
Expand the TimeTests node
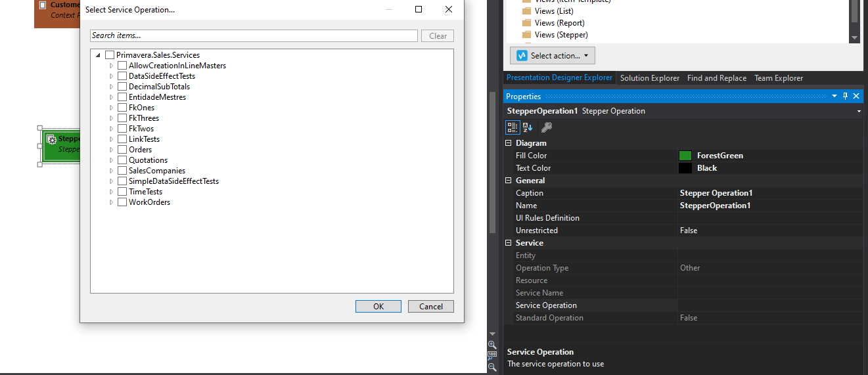pyautogui.click(x=111, y=192)
